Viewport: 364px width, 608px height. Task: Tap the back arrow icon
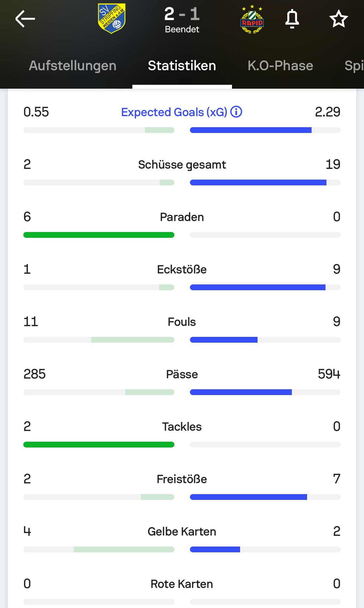(x=25, y=19)
